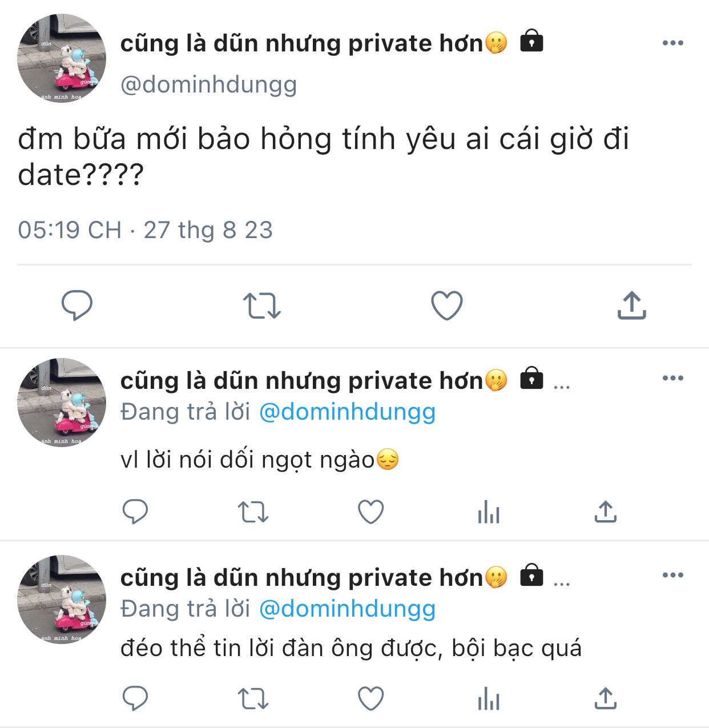Retweet the 'vl lời nói dối ngọt ngào' reply
Viewport: 709px width, 728px height.
tap(253, 512)
